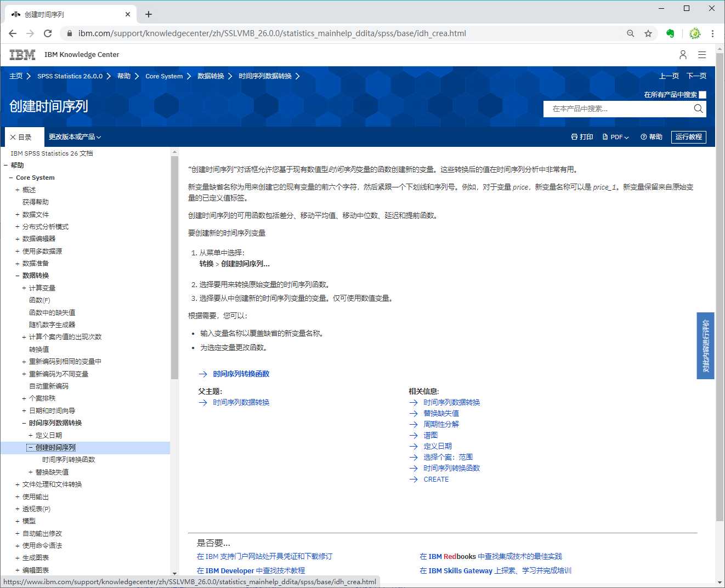Open the CREATE related link

(436, 479)
